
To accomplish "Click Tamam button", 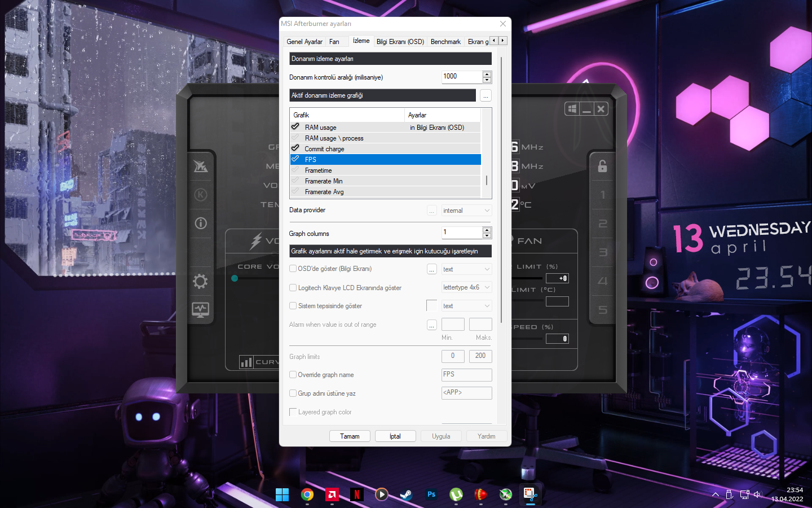I will click(350, 436).
